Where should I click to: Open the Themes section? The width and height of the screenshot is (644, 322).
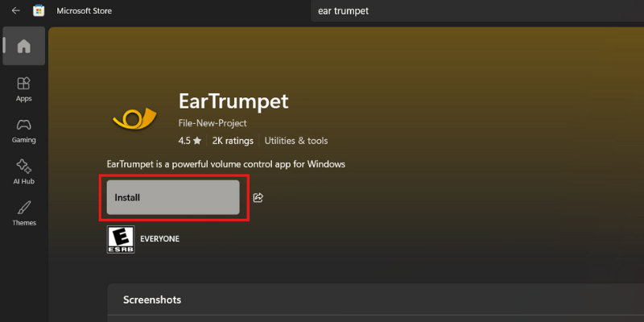24,213
